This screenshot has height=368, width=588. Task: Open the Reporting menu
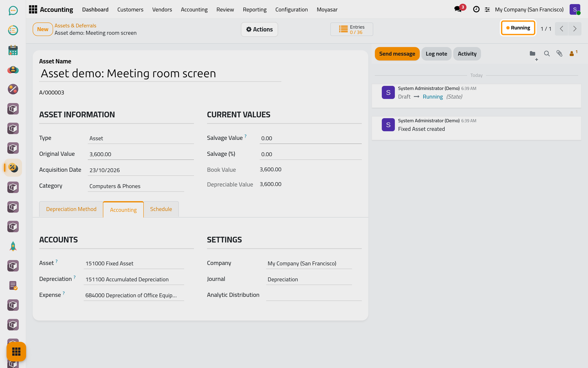[254, 10]
